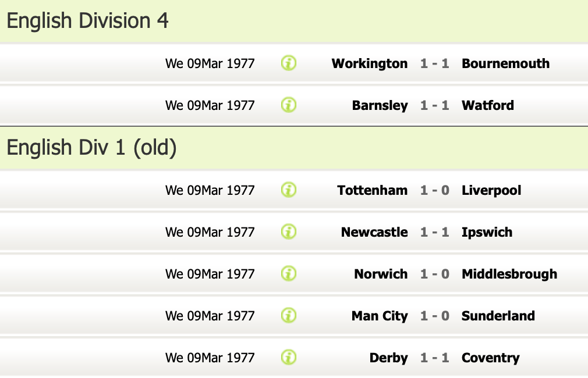Click the English Division 4 header
Viewport: 588px width, 378px height.
(88, 21)
